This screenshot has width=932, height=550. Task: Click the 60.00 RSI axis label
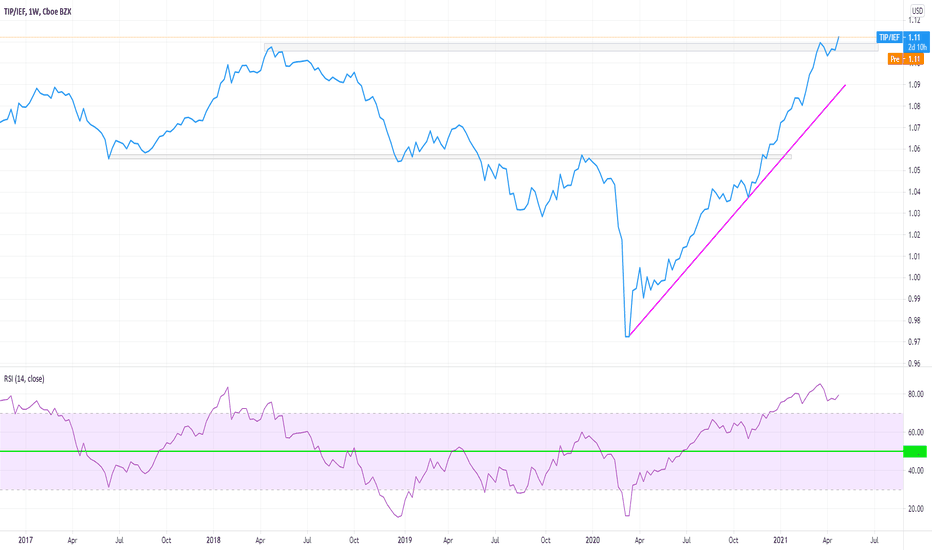coord(915,432)
